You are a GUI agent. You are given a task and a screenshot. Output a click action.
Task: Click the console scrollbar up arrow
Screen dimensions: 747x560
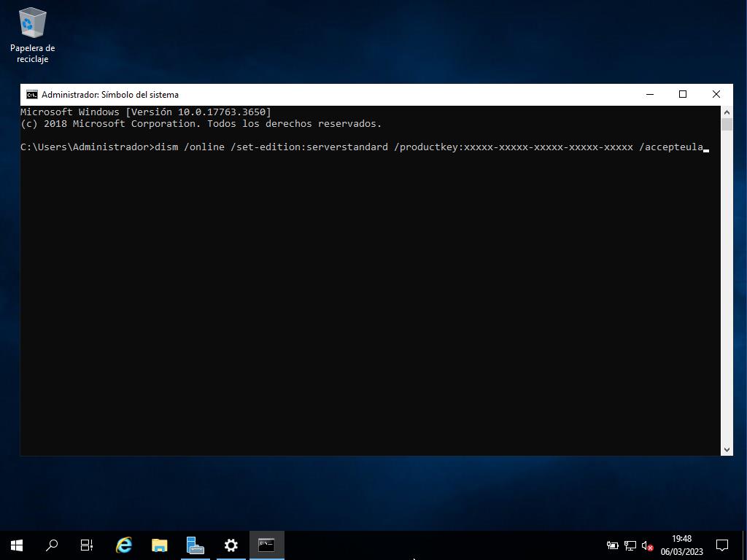(727, 112)
